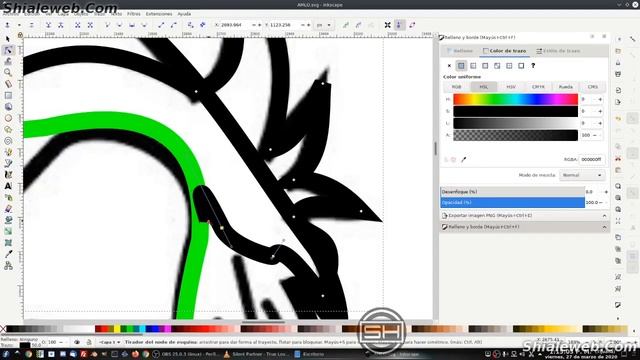Select the Text tool
640x360 pixels.
[8, 186]
